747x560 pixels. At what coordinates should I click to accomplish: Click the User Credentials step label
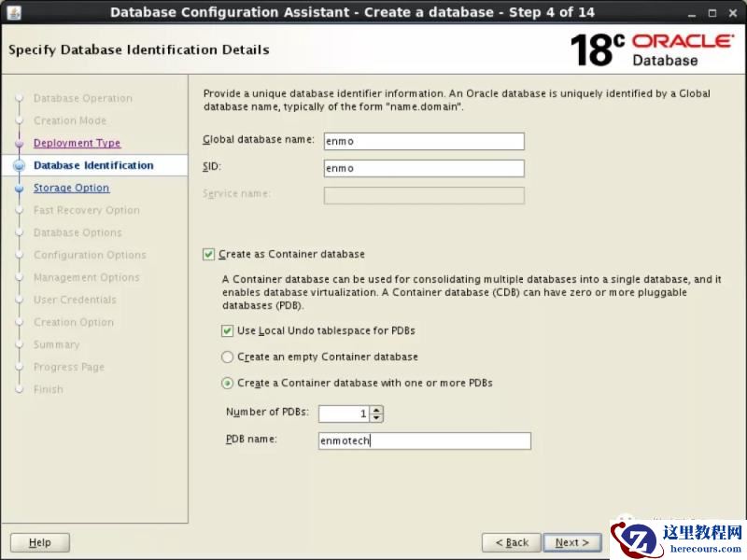click(75, 300)
